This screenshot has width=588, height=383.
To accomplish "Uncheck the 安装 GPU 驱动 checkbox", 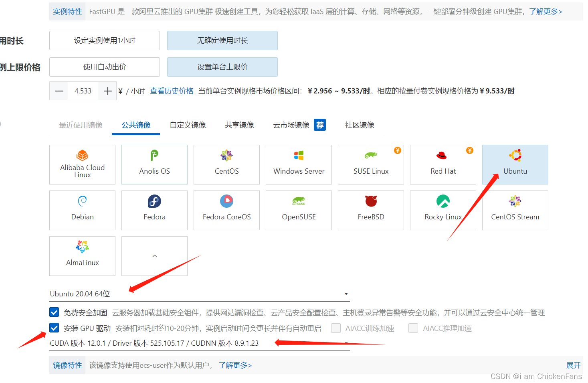I will click(x=54, y=328).
